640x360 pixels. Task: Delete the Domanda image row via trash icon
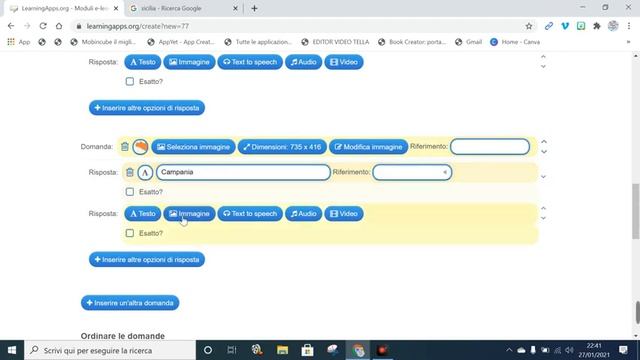tap(125, 147)
